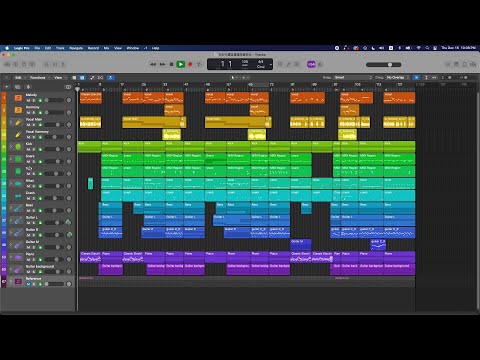Open the Mix menu
The image size is (480, 360).
[106, 48]
